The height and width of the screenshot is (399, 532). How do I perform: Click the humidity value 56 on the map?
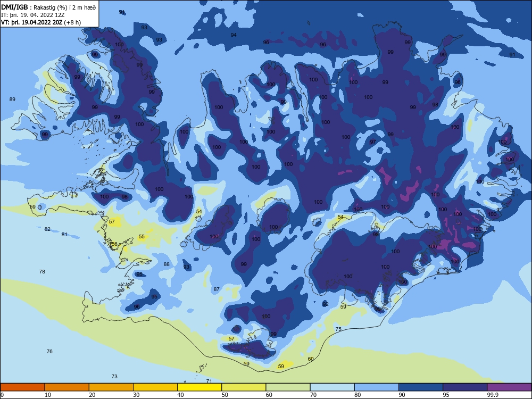[114, 244]
